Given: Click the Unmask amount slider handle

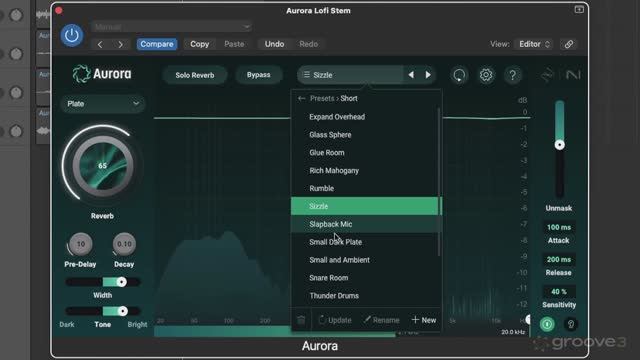Looking at the screenshot, I should tap(560, 145).
